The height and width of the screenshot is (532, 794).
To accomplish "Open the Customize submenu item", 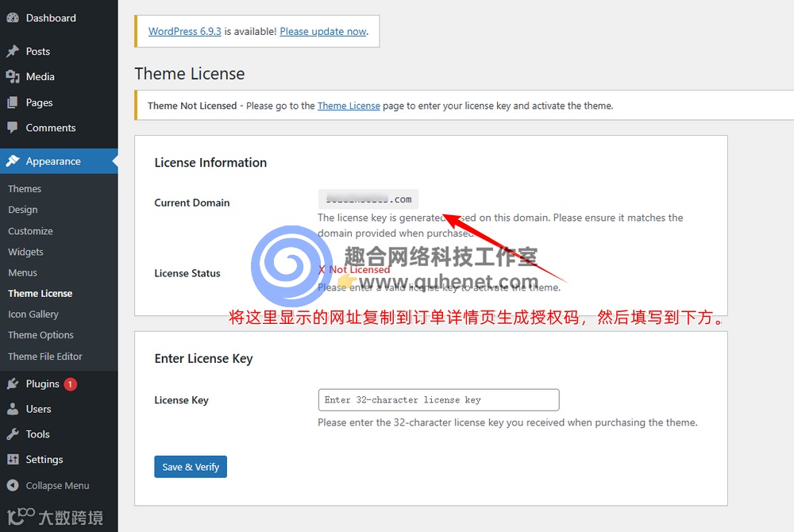I will pos(30,231).
